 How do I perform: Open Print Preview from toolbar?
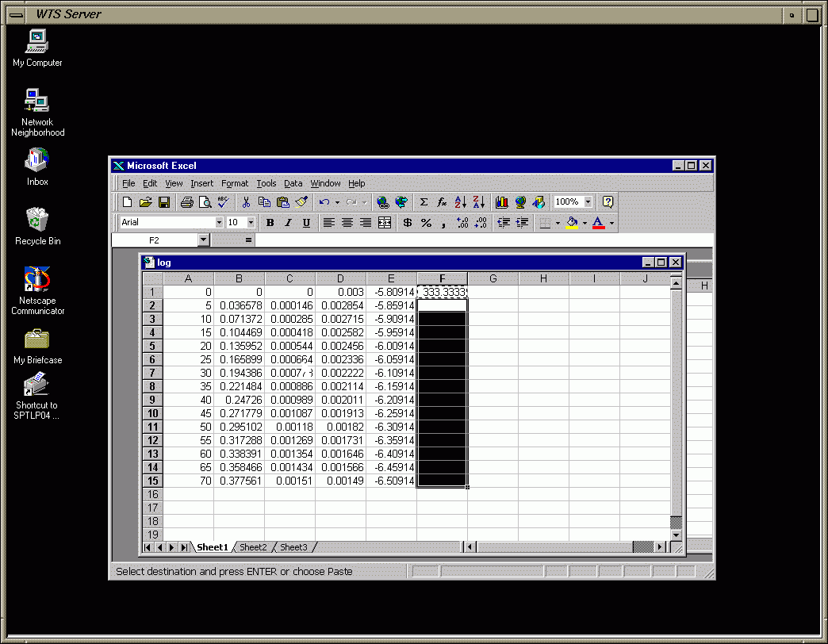point(205,202)
